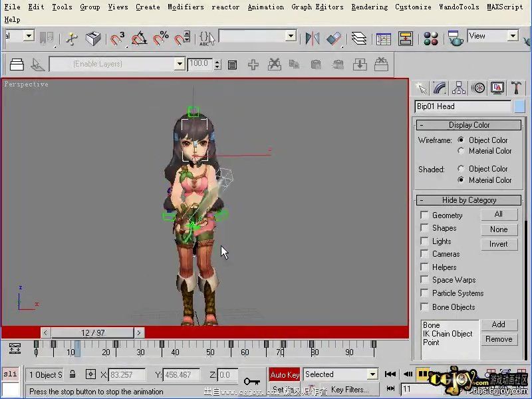This screenshot has width=532, height=399.
Task: Open Curve Editor from main toolbar
Action: [384, 39]
